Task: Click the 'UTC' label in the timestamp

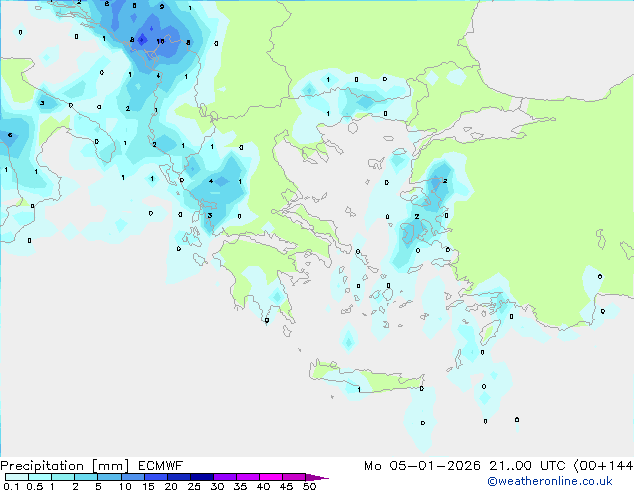Action: [553, 466]
